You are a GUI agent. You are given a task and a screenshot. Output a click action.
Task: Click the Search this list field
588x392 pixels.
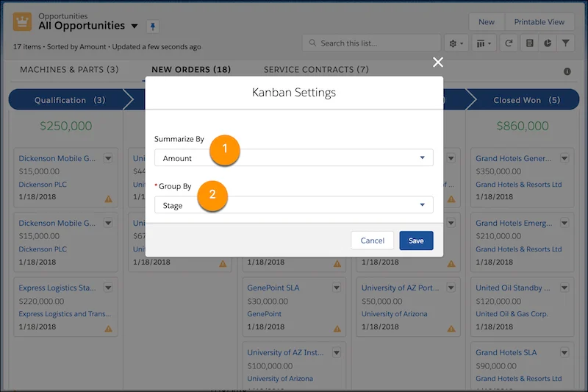point(371,43)
